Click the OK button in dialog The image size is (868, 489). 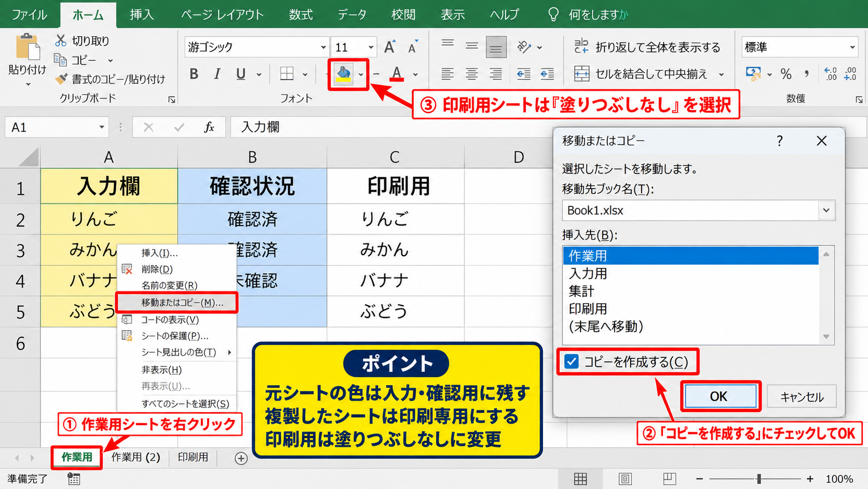pos(720,397)
